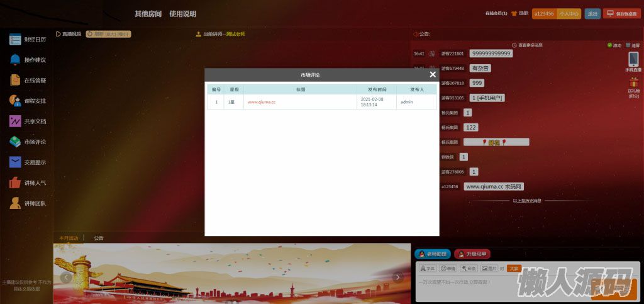Click the 游客221801 username in chat
The width and height of the screenshot is (644, 304).
452,53
